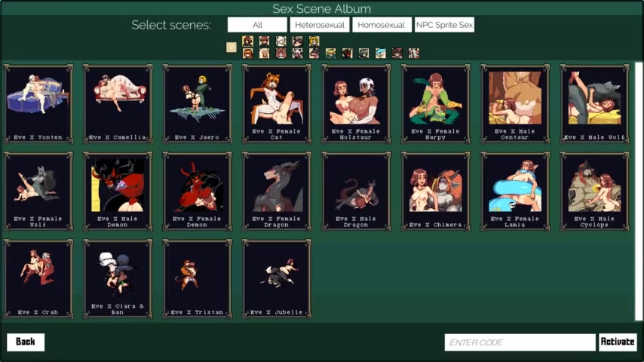The image size is (644, 362).
Task: Focus the ENTER CODE input field
Action: coord(520,342)
